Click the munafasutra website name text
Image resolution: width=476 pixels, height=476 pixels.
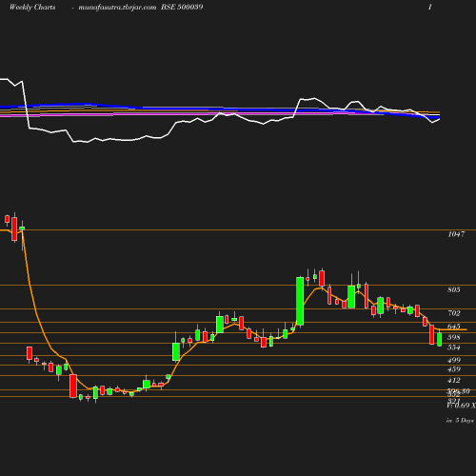(117, 8)
